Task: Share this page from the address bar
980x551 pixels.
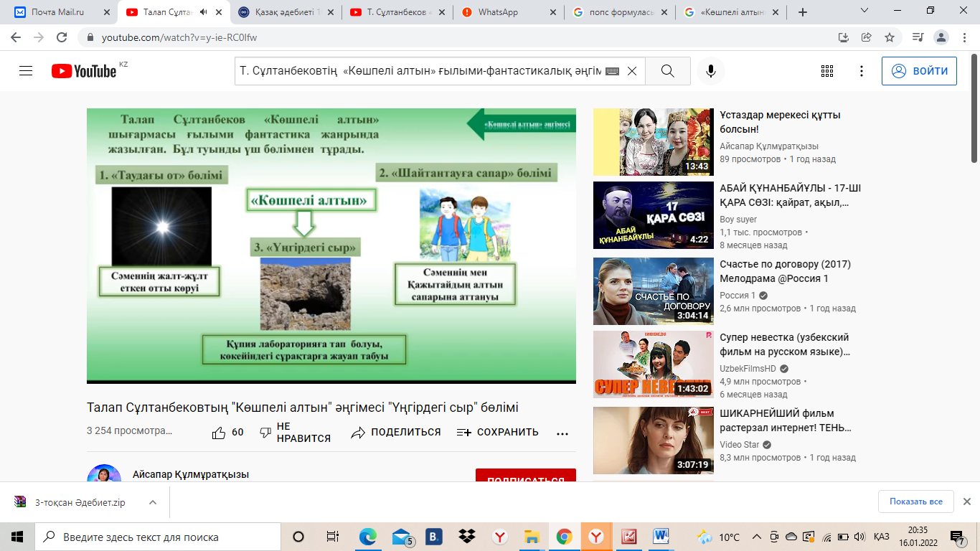Action: (867, 37)
